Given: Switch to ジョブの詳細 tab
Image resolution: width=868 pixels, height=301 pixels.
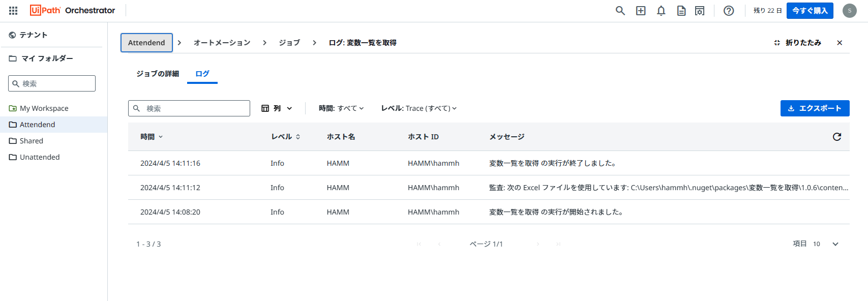Looking at the screenshot, I should [x=158, y=74].
